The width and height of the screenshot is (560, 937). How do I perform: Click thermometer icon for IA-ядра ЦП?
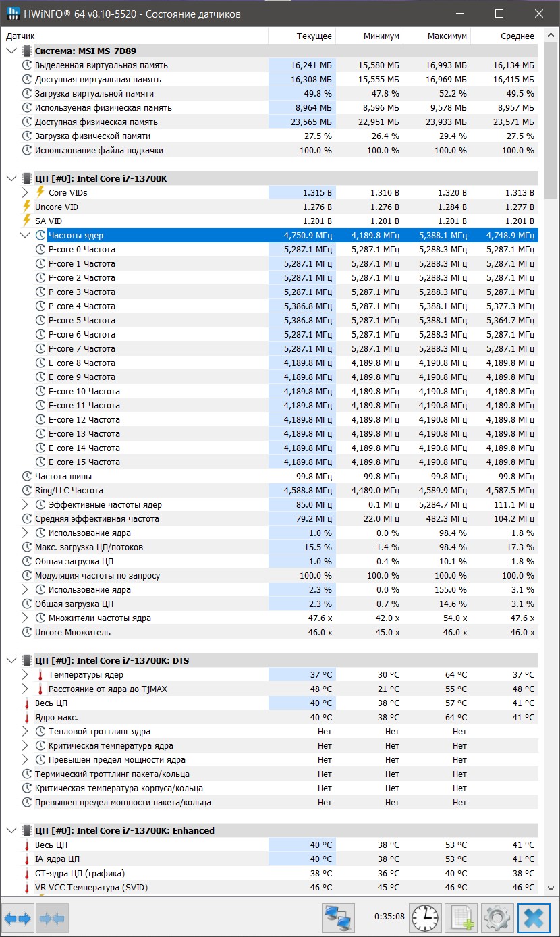pos(27,859)
